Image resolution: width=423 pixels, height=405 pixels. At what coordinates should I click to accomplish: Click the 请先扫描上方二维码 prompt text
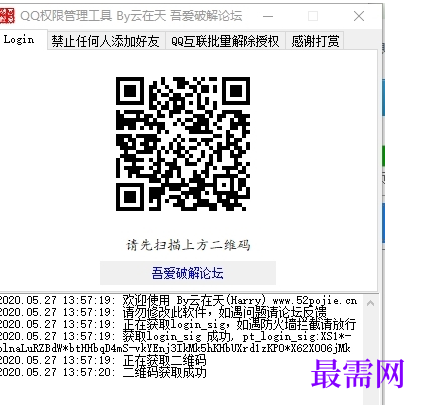tap(188, 245)
